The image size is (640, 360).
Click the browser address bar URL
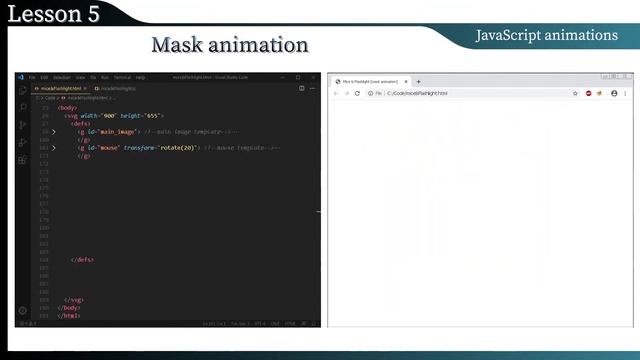(x=417, y=93)
